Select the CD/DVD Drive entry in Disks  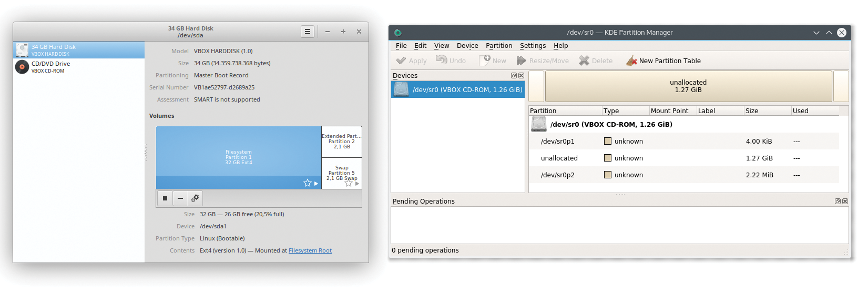(x=79, y=67)
